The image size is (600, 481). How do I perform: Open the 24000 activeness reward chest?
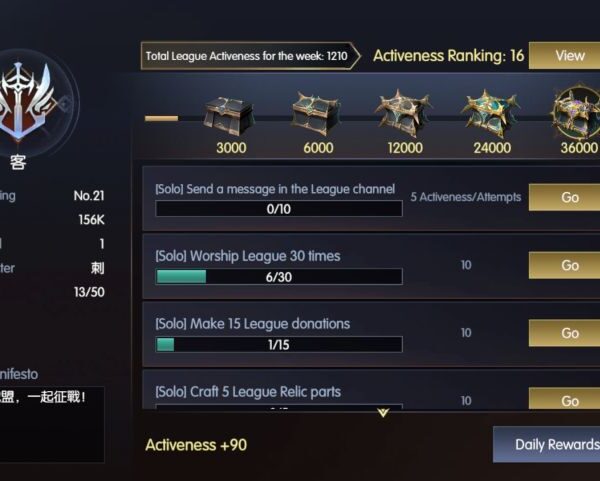tap(489, 114)
